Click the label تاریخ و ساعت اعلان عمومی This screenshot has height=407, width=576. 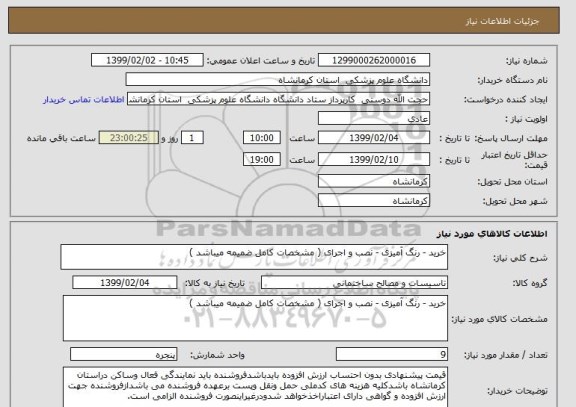click(261, 61)
